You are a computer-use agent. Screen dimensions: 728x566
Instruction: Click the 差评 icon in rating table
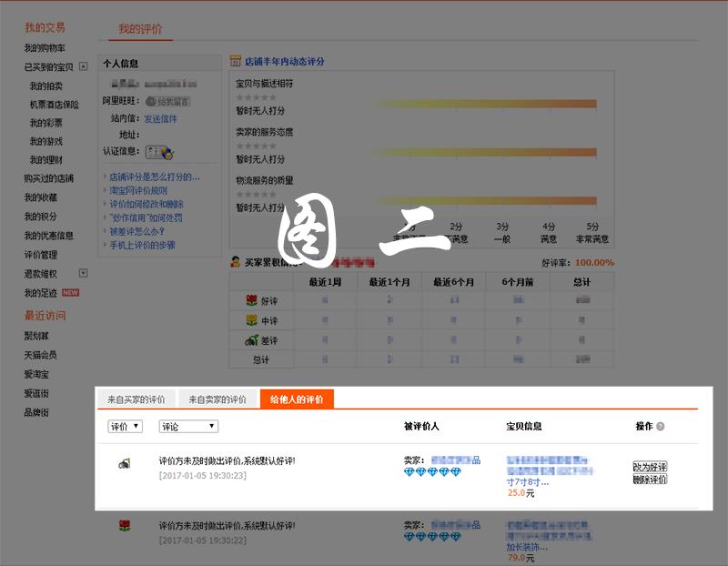[x=251, y=340]
